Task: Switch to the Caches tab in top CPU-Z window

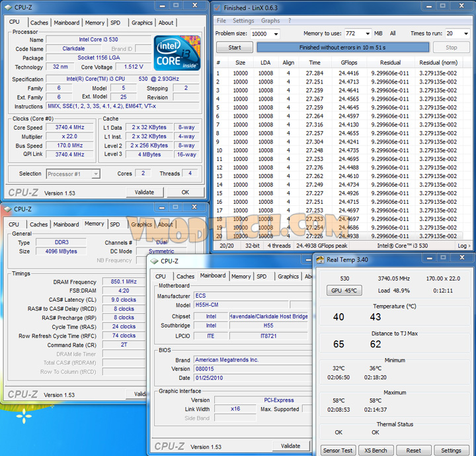Action: click(x=40, y=23)
